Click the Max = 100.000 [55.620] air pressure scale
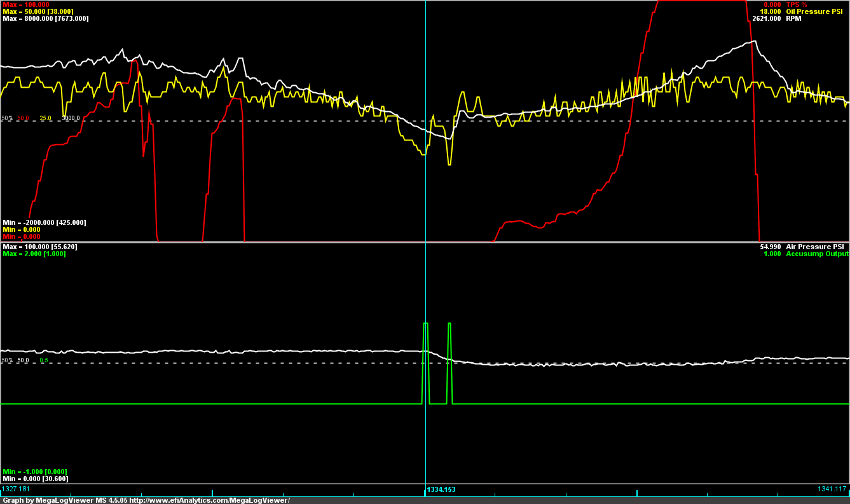This screenshot has height=504, width=850. [39, 247]
